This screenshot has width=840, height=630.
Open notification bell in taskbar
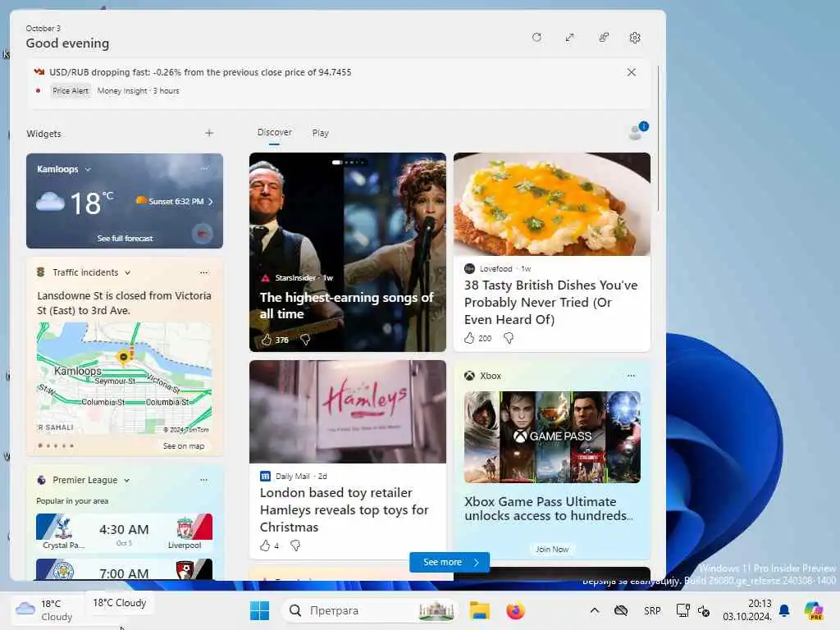784,610
